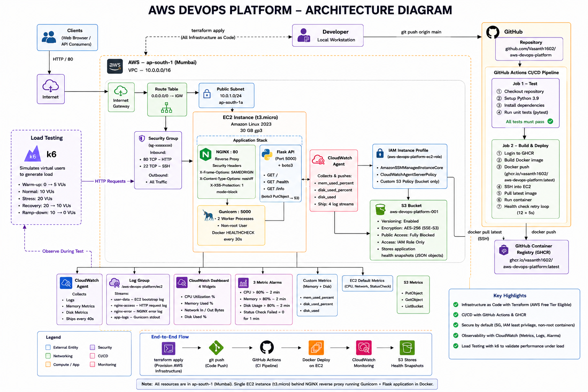Image resolution: width=588 pixels, height=392 pixels.
Task: Click the orange Docker Deploy on EC2 icon
Action: coord(316,348)
